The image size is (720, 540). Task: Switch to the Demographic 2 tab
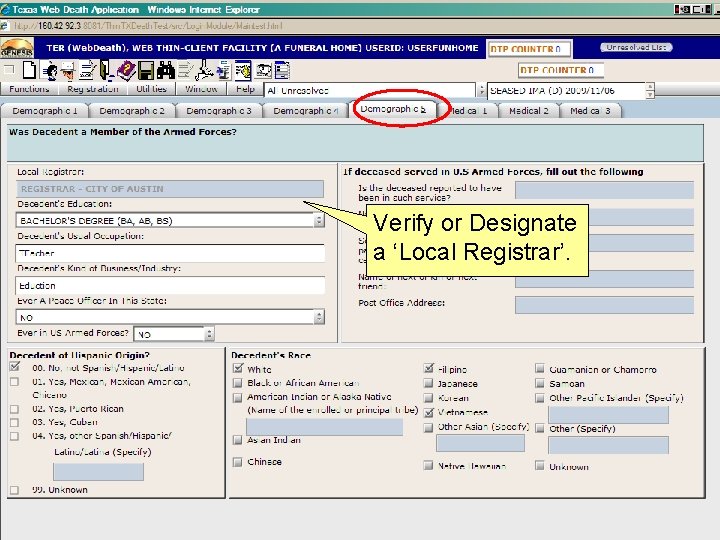click(x=132, y=111)
